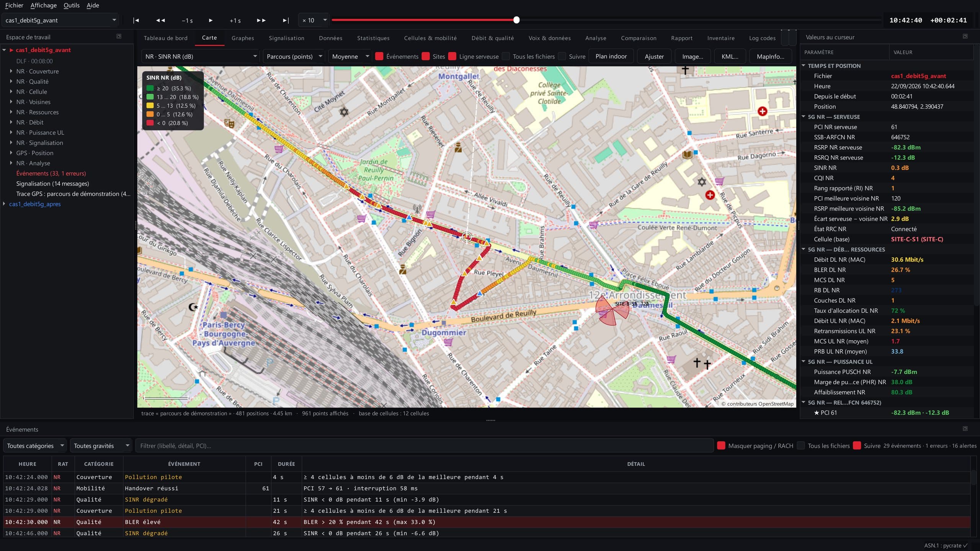The image size is (980, 551).
Task: Start playback with the play button
Action: coord(211,20)
